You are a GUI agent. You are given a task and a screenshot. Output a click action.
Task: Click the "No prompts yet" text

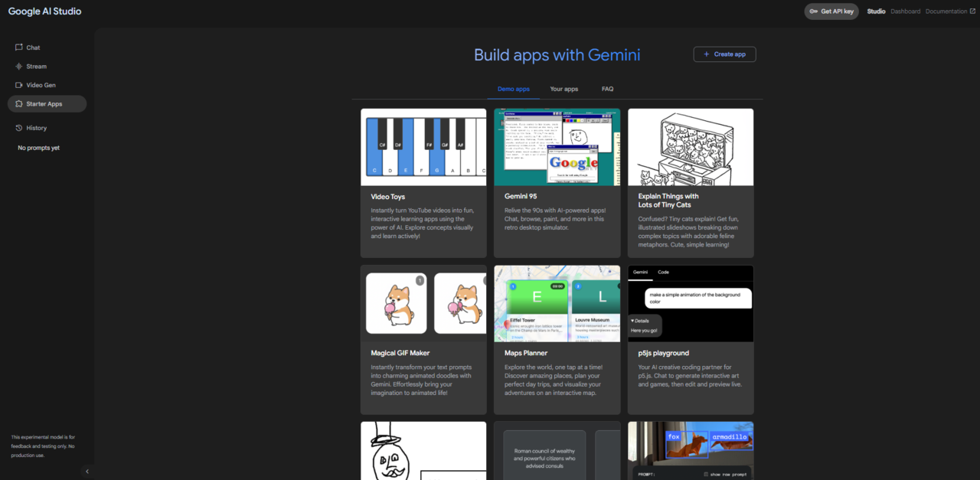click(x=39, y=148)
